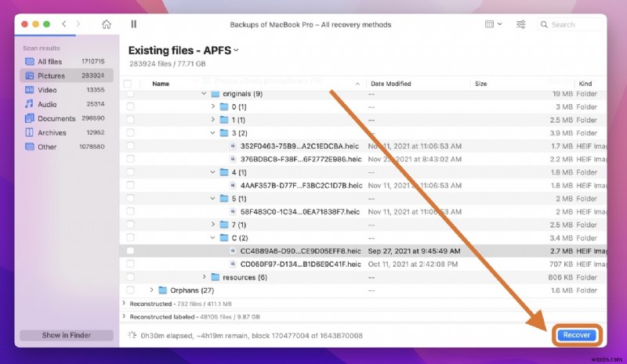Click file icon of 352F0463 heic
627x364 pixels.
point(233,146)
